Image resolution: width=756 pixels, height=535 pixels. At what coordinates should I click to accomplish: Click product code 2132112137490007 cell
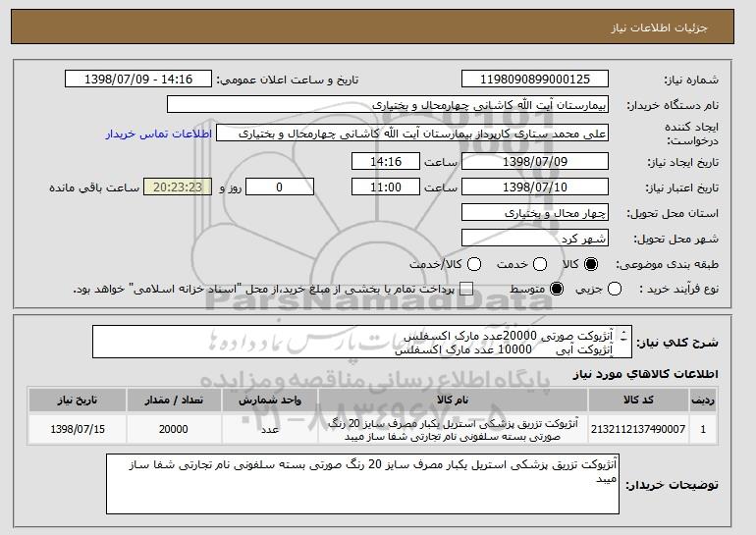click(638, 429)
